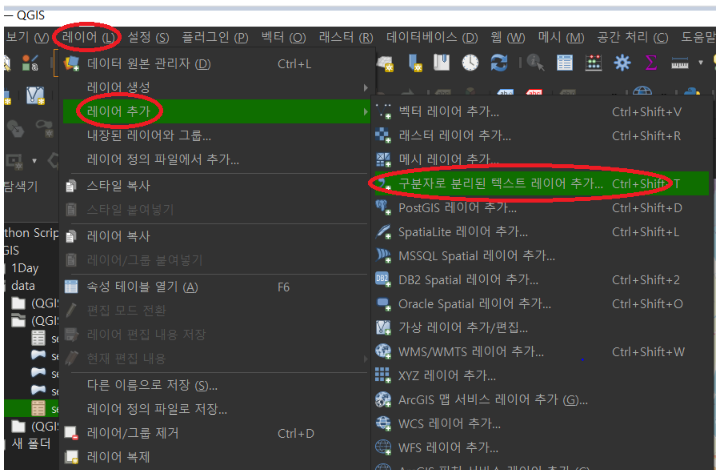Image resolution: width=716 pixels, height=470 pixels.
Task: Open 속성 테이블 열기 (A)
Action: point(216,287)
